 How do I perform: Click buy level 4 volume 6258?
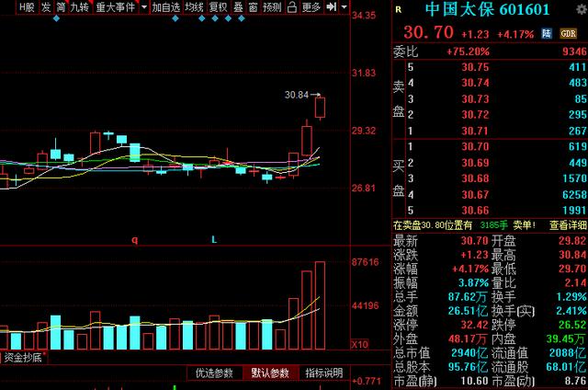click(575, 195)
